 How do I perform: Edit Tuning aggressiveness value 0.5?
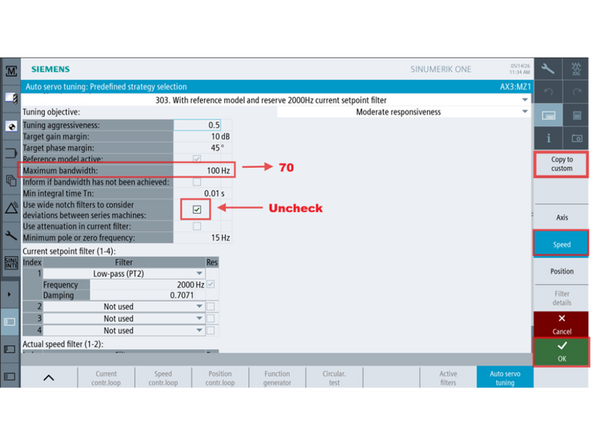click(197, 125)
